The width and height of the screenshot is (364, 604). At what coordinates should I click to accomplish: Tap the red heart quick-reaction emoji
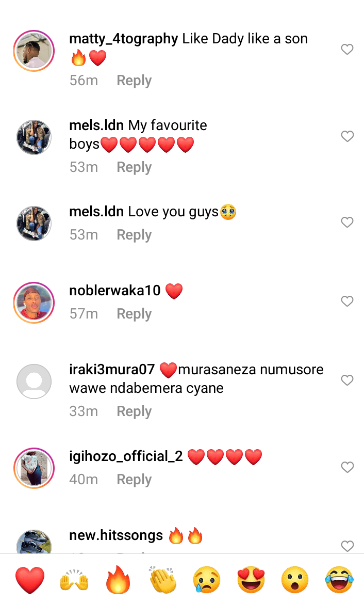point(30,580)
